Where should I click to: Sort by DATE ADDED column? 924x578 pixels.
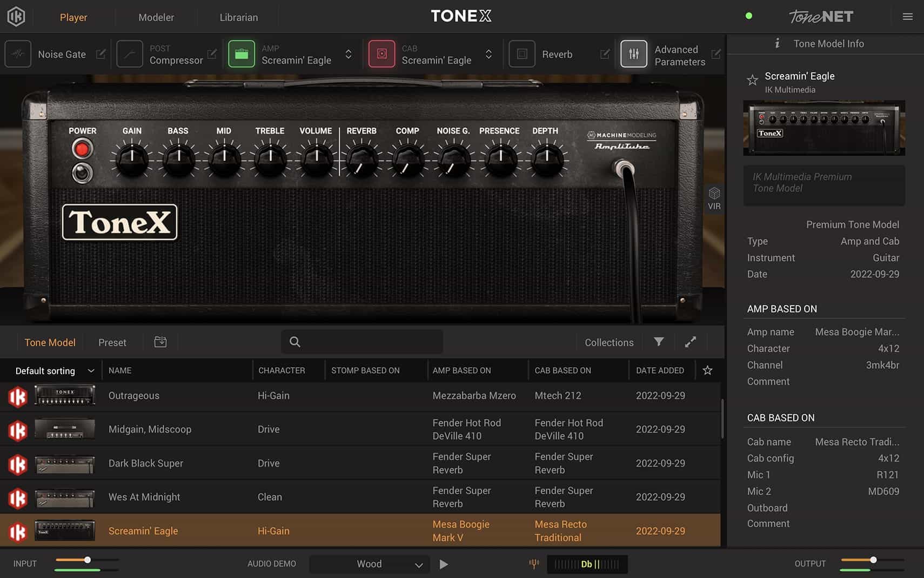tap(660, 370)
